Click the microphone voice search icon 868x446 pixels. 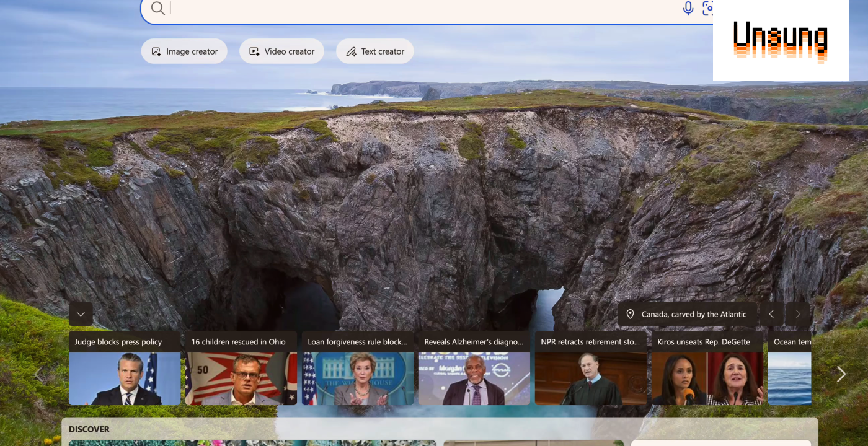tap(688, 8)
